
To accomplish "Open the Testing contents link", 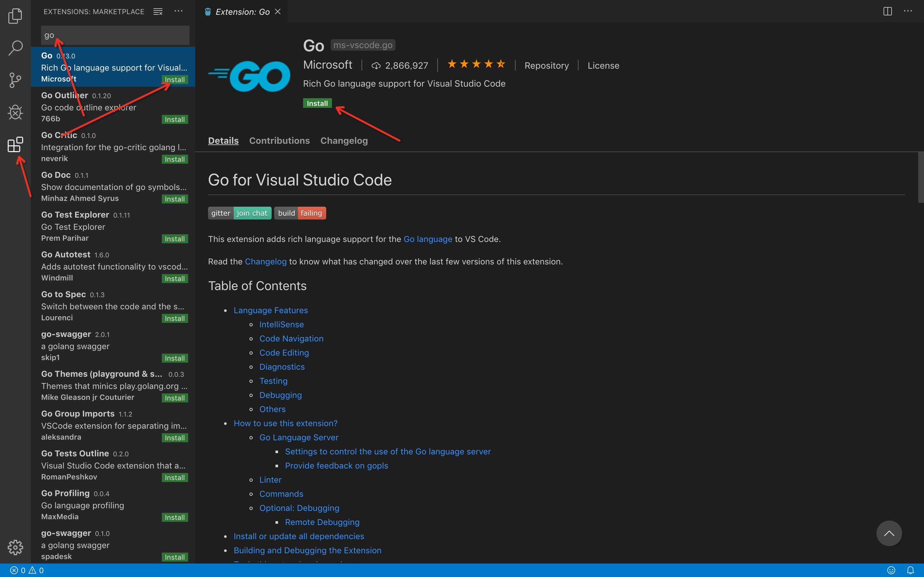I will click(274, 381).
